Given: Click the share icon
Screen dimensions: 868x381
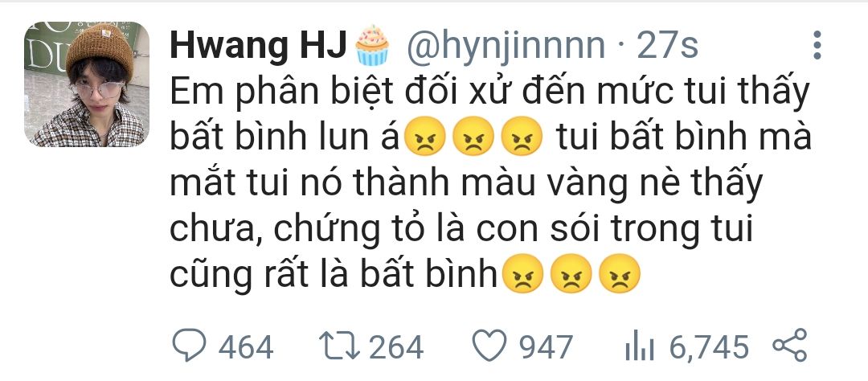Looking at the screenshot, I should tap(790, 346).
